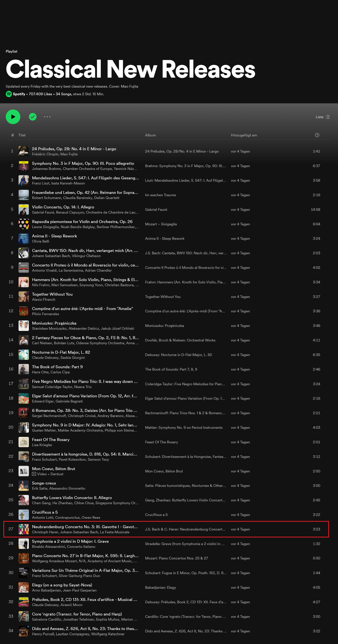Play the Classical New Releases playlist

click(13, 117)
